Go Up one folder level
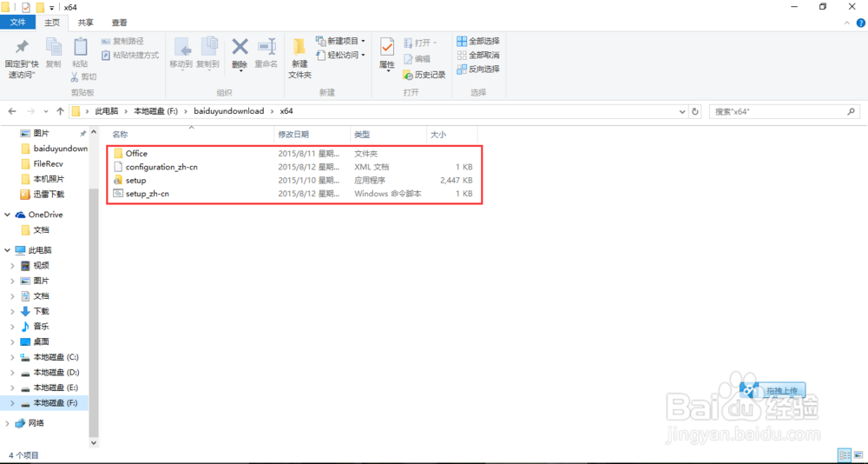The image size is (868, 464). click(60, 111)
